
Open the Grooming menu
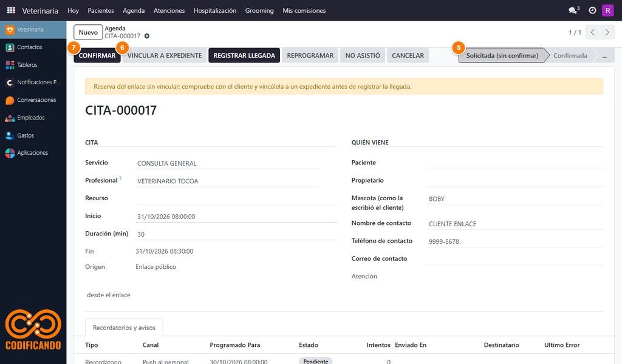259,11
